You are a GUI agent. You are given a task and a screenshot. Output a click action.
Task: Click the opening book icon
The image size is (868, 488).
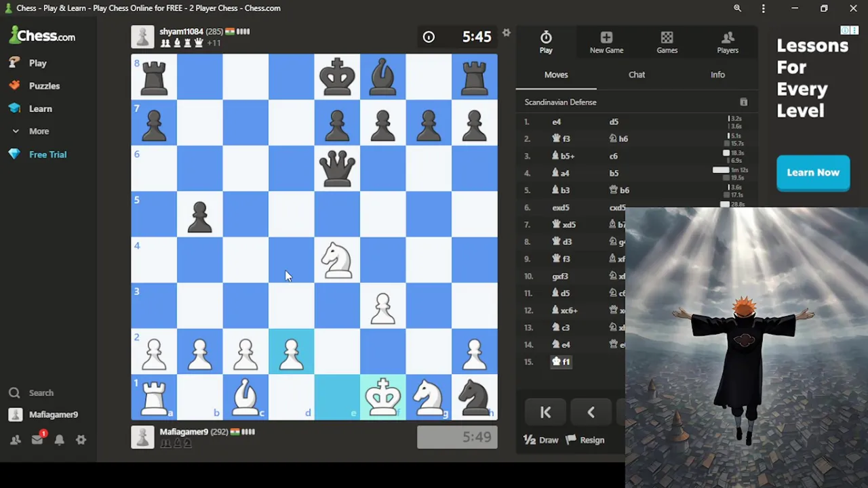[x=743, y=102]
